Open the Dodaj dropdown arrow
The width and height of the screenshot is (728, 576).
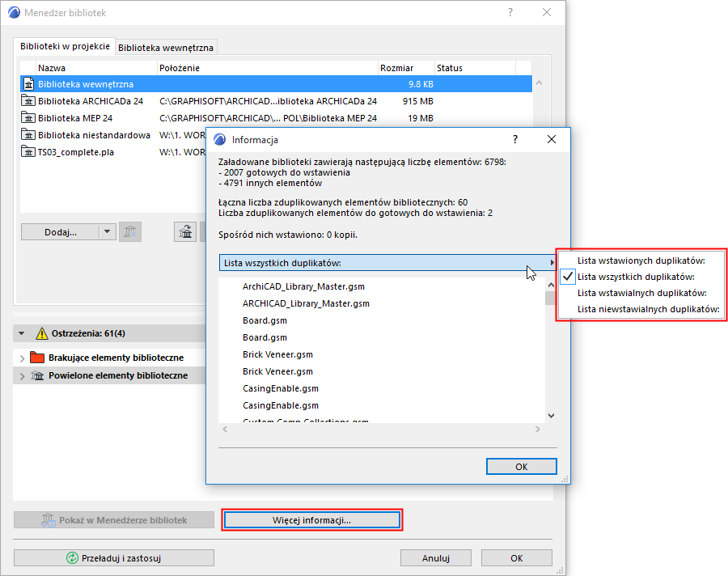pyautogui.click(x=108, y=232)
